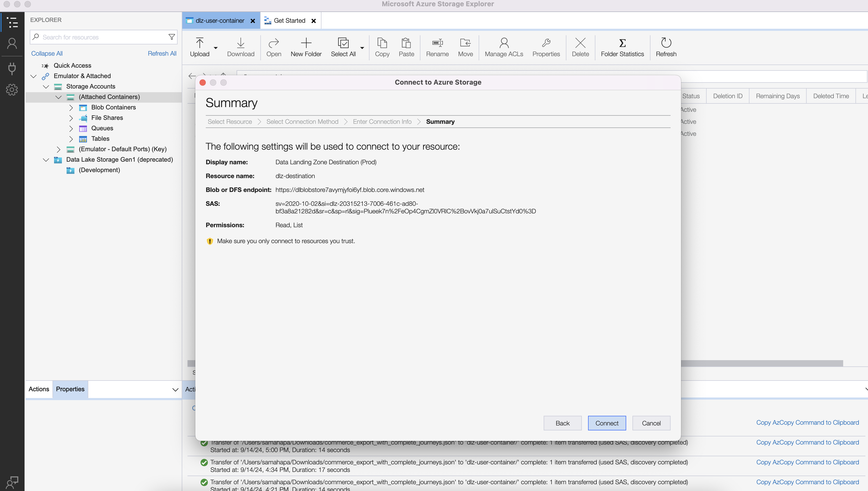Collapse the Storage Accounts tree node
The height and width of the screenshot is (491, 868).
point(46,87)
